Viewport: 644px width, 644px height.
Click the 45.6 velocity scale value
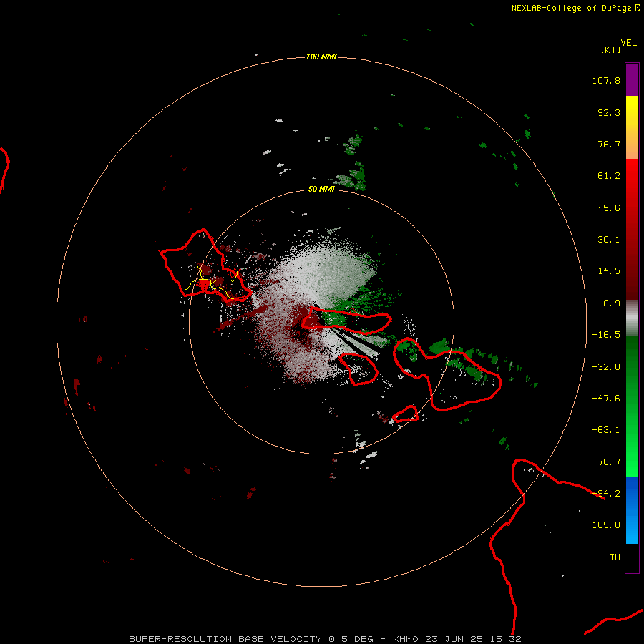click(x=609, y=208)
